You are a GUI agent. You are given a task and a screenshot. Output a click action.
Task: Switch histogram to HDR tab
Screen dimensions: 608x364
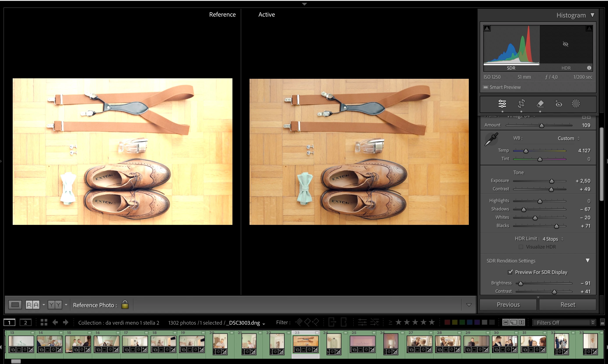point(566,68)
